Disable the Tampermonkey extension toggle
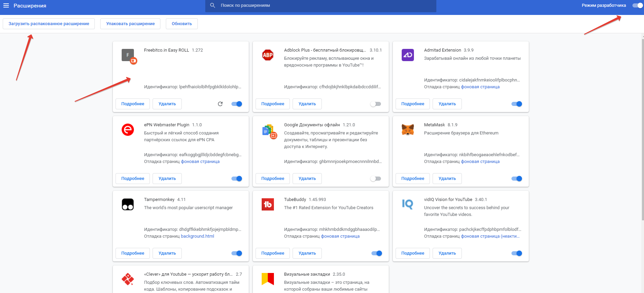The height and width of the screenshot is (293, 644). (237, 253)
